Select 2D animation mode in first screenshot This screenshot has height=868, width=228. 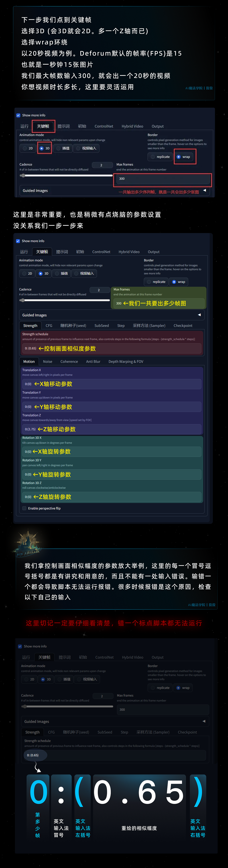pyautogui.click(x=28, y=148)
